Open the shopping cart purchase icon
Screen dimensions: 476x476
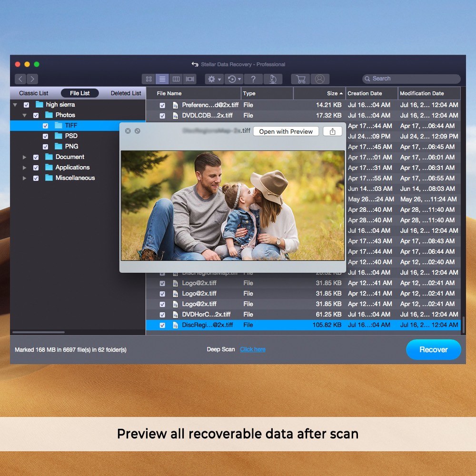tap(300, 79)
